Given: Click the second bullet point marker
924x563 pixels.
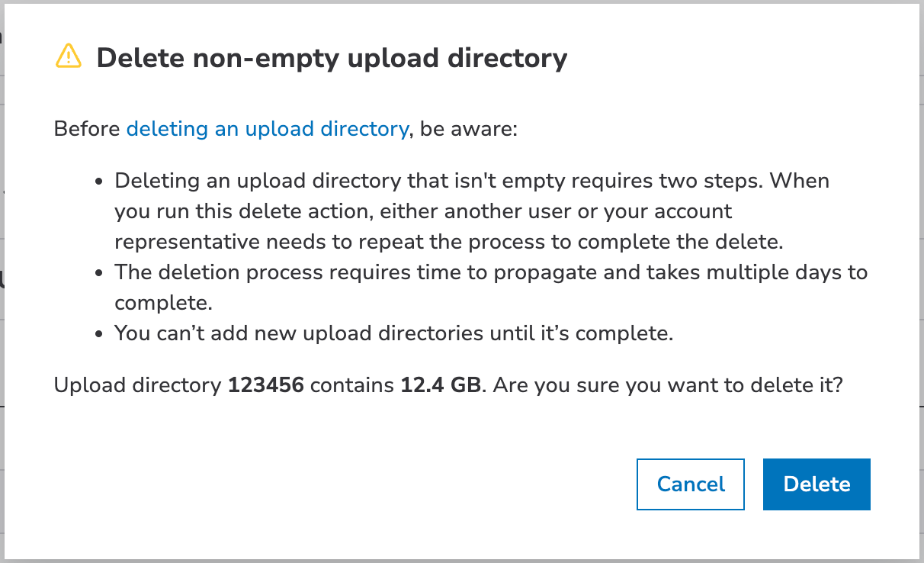Looking at the screenshot, I should coord(99,273).
